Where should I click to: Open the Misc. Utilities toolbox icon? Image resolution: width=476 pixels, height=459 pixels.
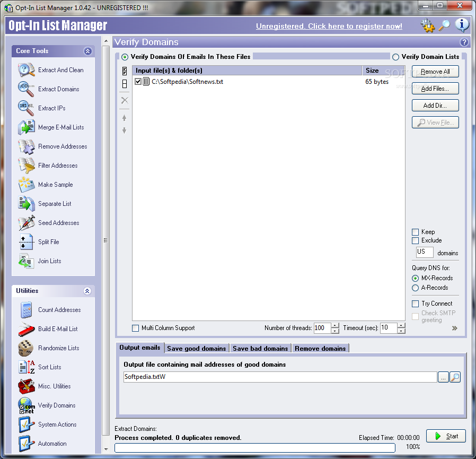[x=26, y=386]
